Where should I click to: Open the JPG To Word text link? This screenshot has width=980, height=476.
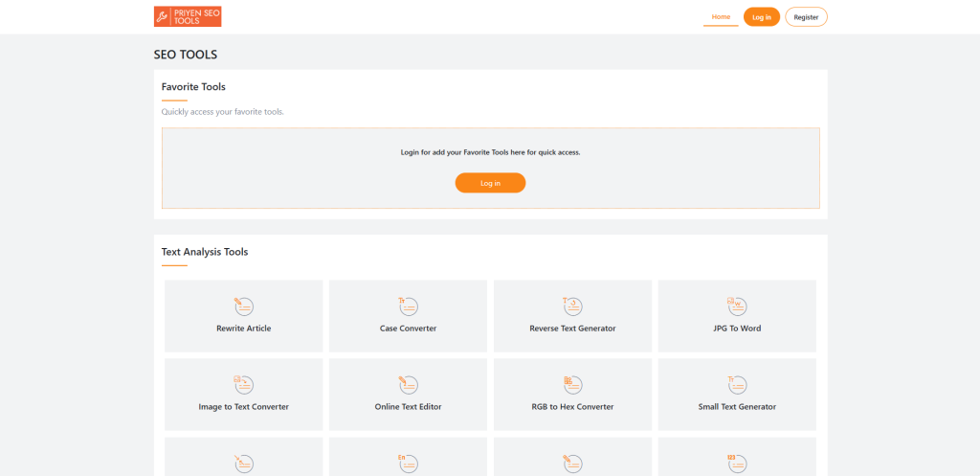(737, 329)
